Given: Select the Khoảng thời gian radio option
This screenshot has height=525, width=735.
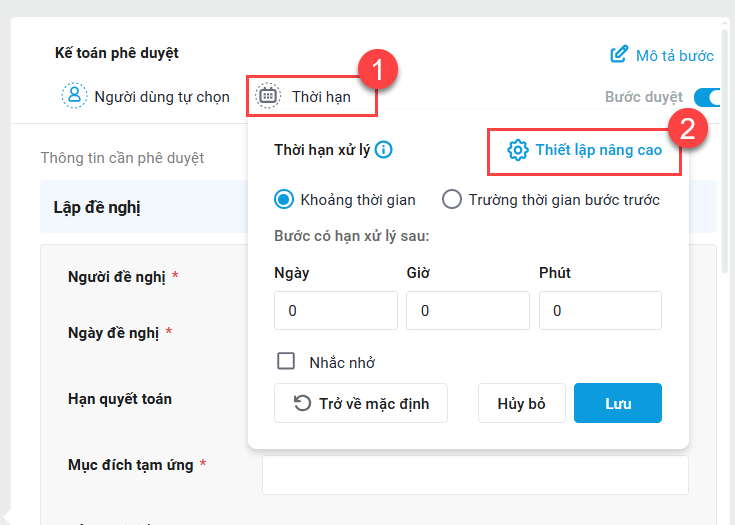Looking at the screenshot, I should 284,200.
